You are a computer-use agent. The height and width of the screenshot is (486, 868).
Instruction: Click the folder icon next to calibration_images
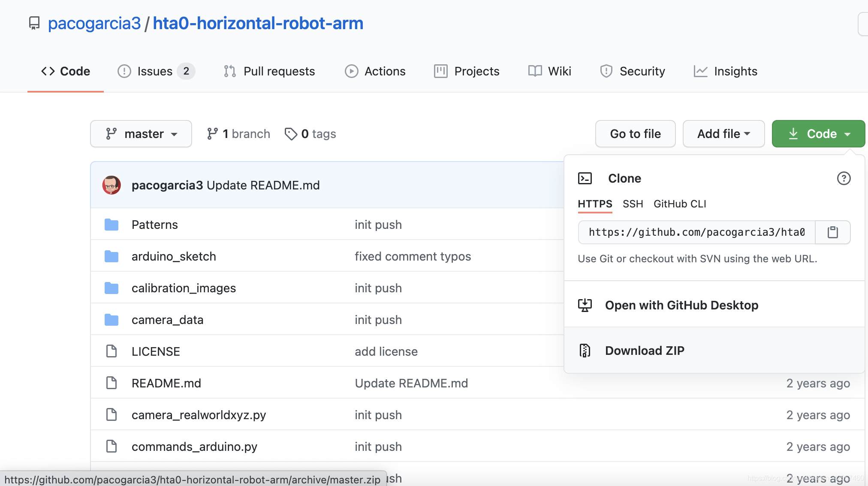112,288
